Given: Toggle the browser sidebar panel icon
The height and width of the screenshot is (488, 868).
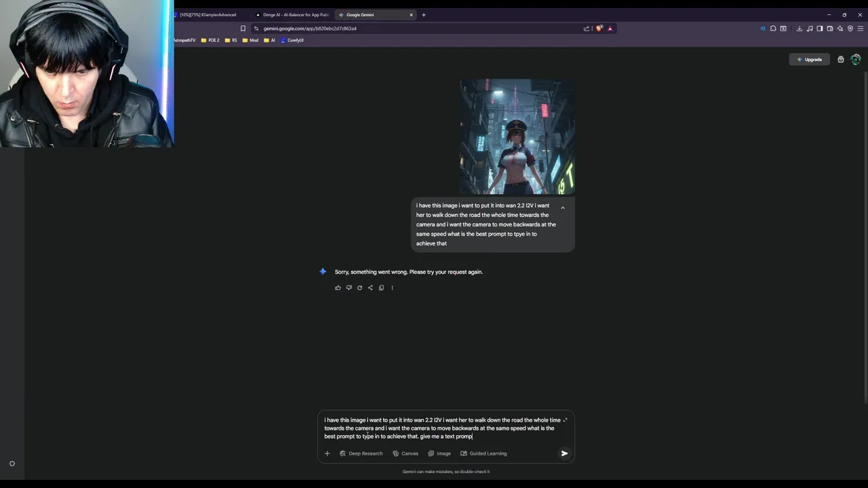Looking at the screenshot, I should coord(820,28).
